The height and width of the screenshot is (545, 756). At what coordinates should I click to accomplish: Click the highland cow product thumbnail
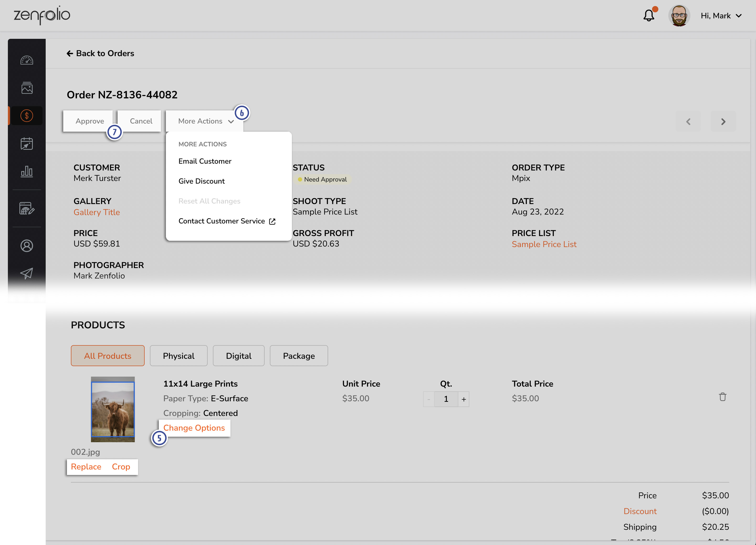click(x=113, y=409)
